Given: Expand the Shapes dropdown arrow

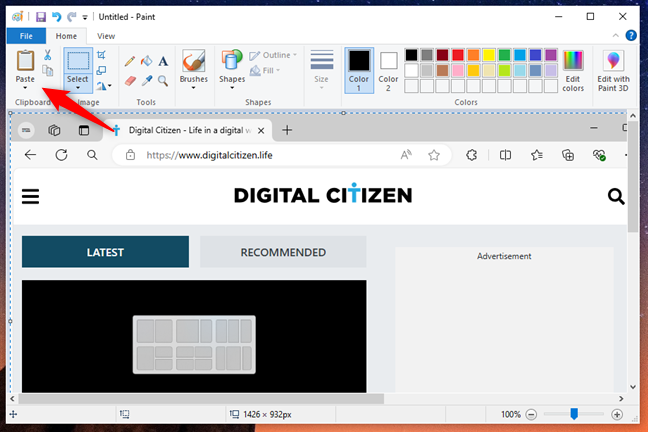Looking at the screenshot, I should (x=232, y=88).
